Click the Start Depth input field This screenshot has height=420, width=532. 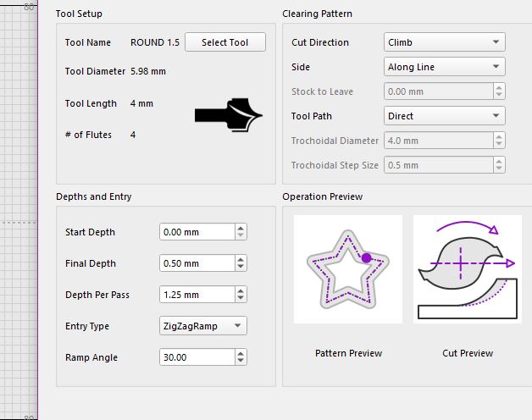click(197, 232)
